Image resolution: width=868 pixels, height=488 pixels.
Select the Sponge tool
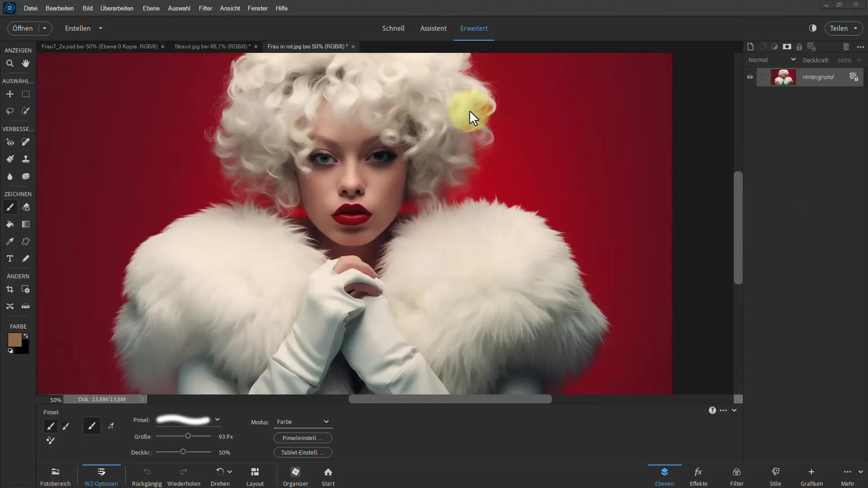(x=26, y=176)
